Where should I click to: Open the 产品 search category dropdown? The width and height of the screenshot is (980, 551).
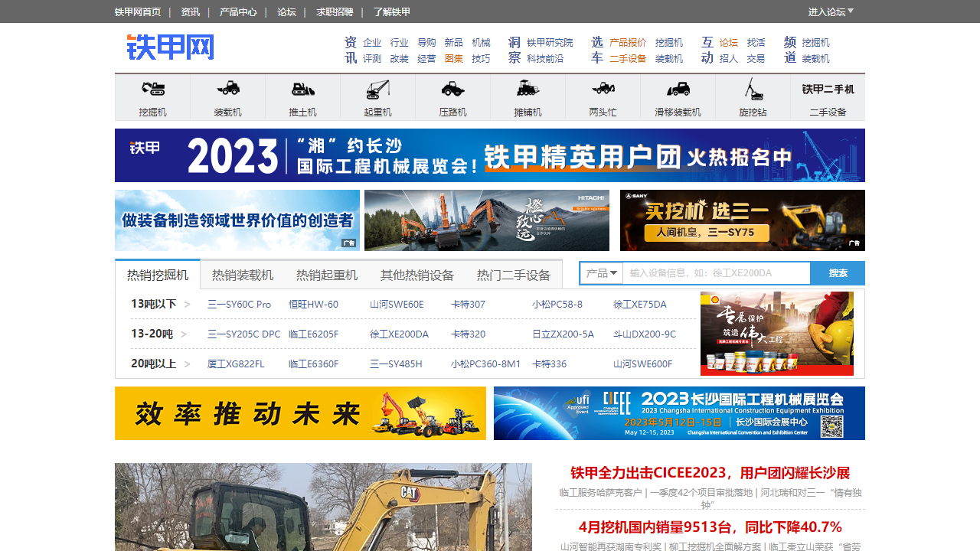point(602,273)
